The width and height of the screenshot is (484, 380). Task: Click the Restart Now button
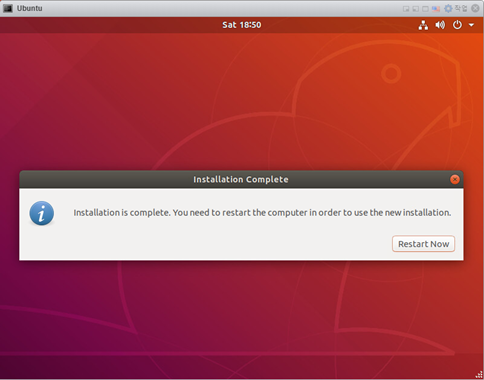423,244
